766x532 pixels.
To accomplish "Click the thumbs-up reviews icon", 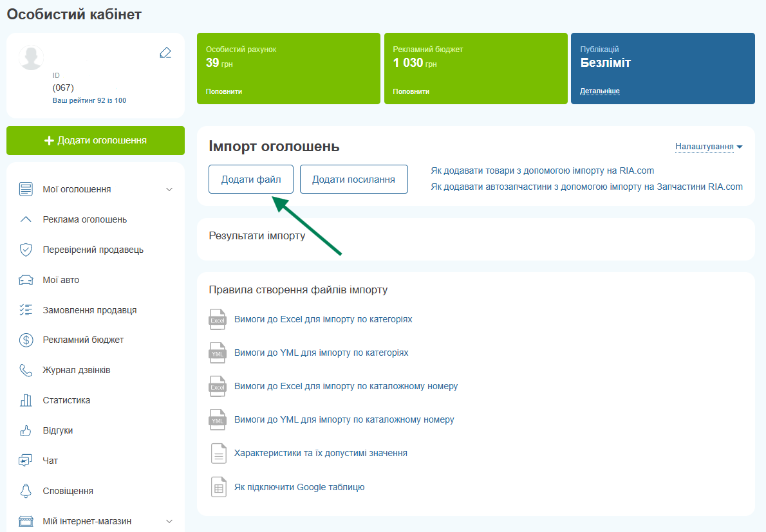I will (x=25, y=430).
